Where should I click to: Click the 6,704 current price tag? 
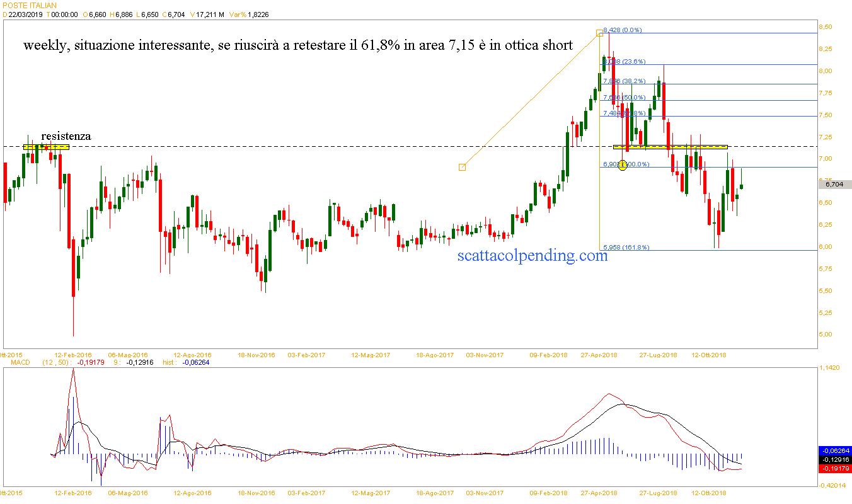point(834,184)
